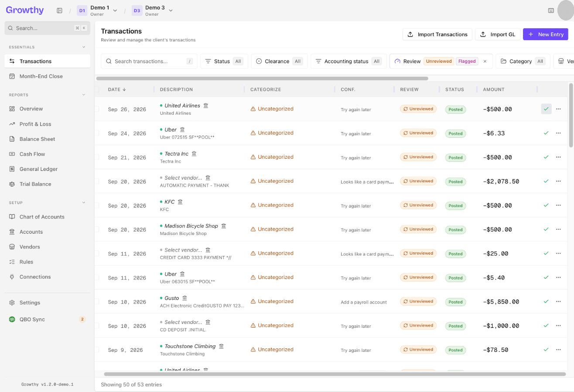Image resolution: width=574 pixels, height=392 pixels.
Task: Approve the United Airlines -$500.00 transaction checkmark
Action: (546, 109)
